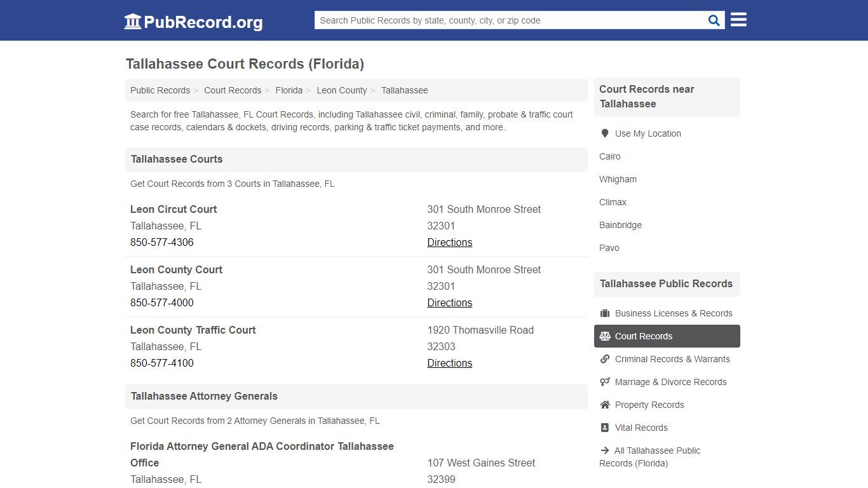Image resolution: width=868 pixels, height=488 pixels.
Task: Open Business Licenses & Records
Action: pos(667,313)
